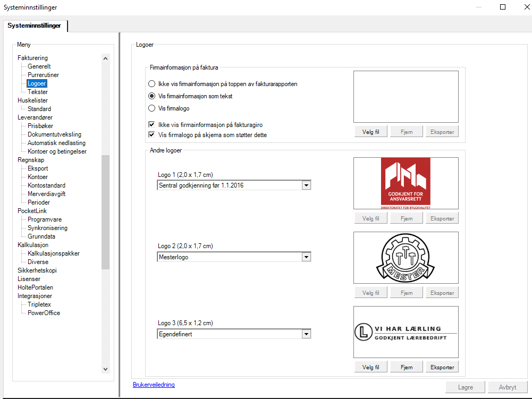Open the Logo 3 Egendefinert dropdown arrow

coord(306,334)
